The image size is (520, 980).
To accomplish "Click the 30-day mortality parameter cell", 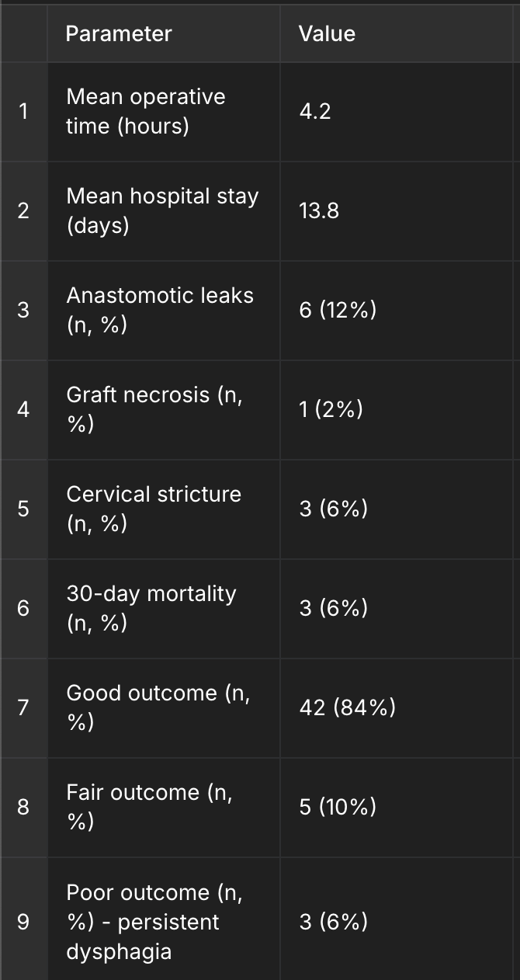I will click(x=151, y=608).
